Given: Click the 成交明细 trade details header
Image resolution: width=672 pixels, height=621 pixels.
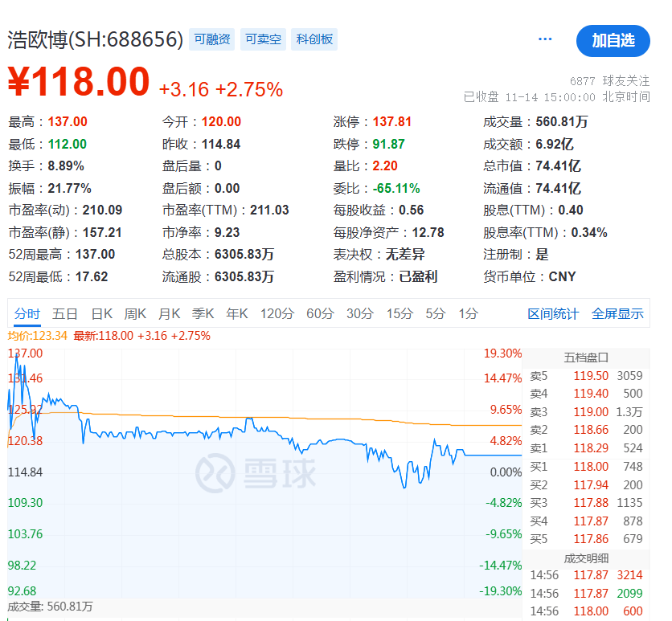Looking at the screenshot, I should tap(585, 557).
